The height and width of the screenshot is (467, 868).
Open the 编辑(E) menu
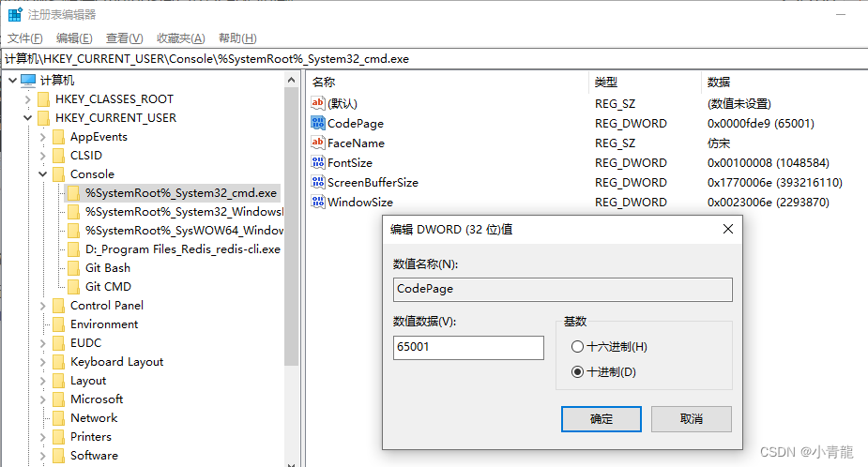(74, 38)
